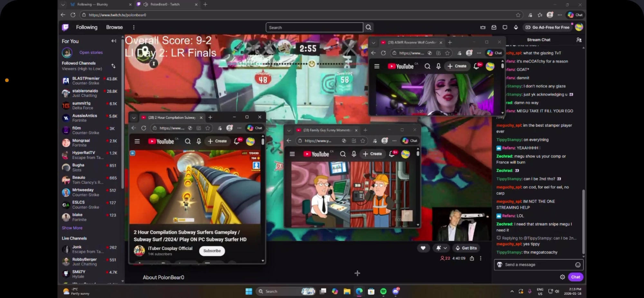Toggle Followed Channels sort order arrows

[113, 66]
